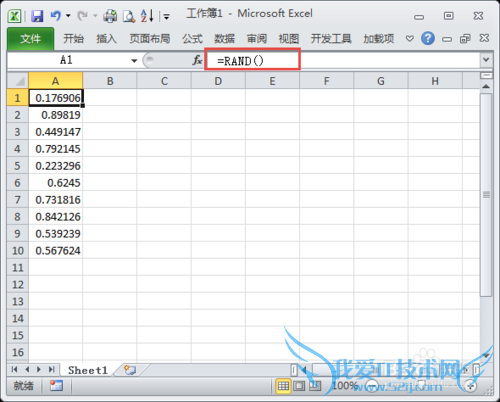Click the vertical scrollbar thumb
The image size is (500, 402).
coord(486,195)
